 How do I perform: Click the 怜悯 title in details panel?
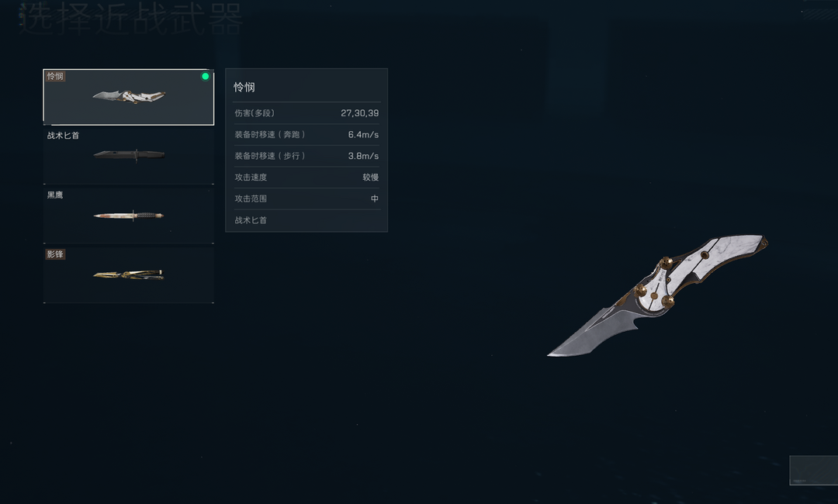point(244,87)
